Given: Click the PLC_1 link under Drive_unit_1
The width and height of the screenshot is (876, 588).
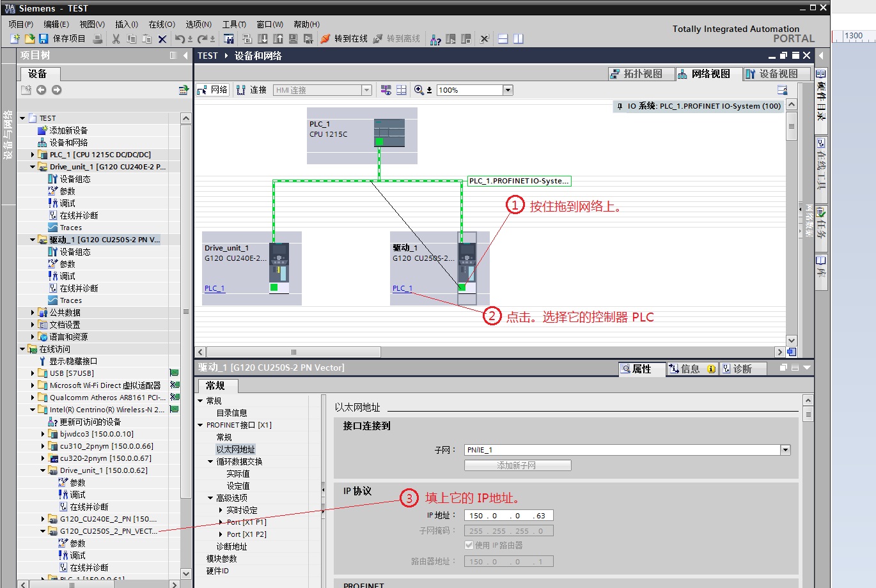Looking at the screenshot, I should point(215,288).
